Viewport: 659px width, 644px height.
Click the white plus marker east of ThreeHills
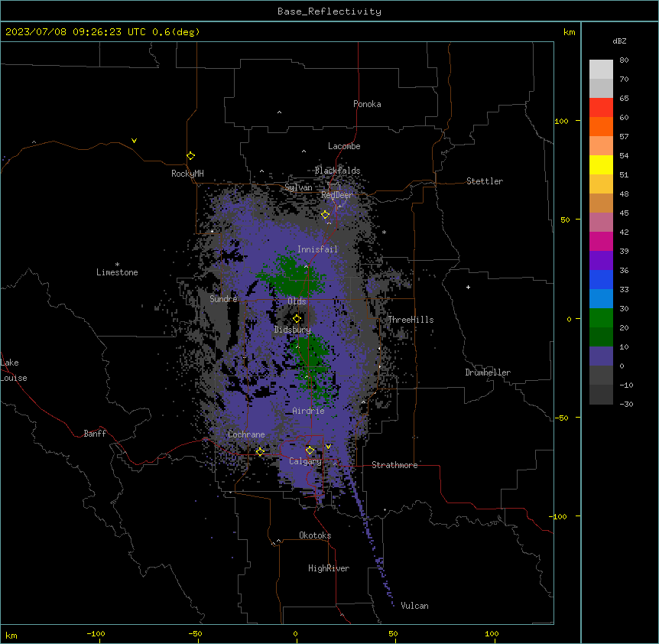tap(468, 287)
